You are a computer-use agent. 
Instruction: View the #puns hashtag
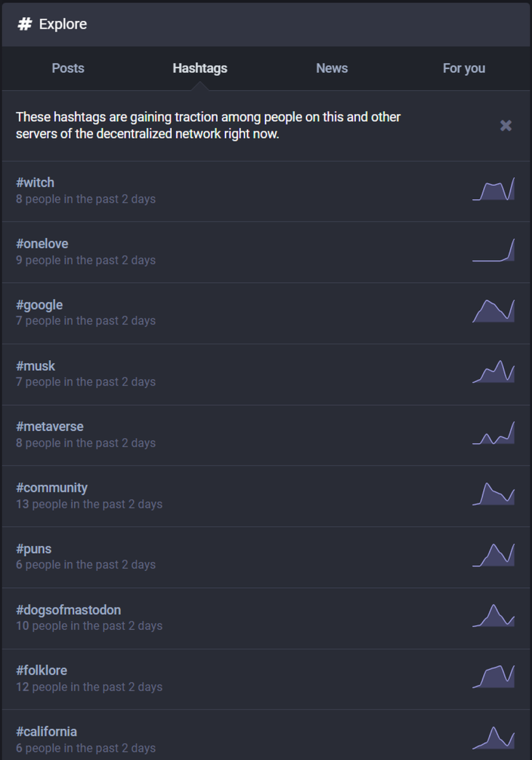point(34,549)
